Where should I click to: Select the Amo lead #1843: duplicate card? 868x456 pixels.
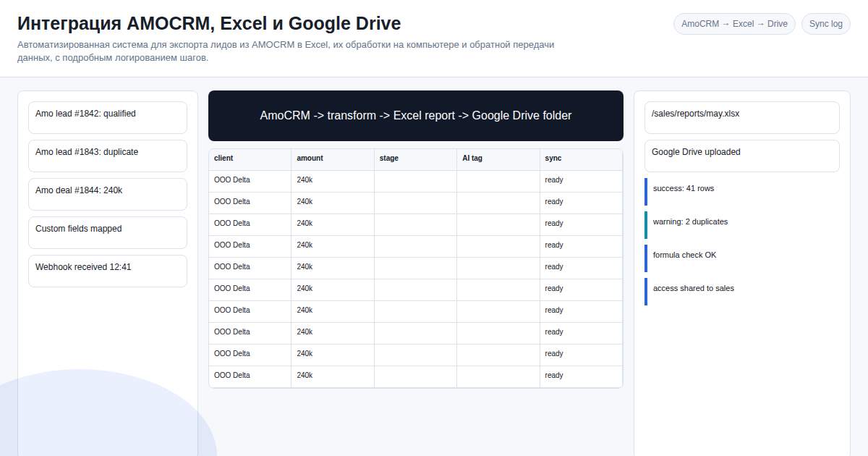(108, 156)
